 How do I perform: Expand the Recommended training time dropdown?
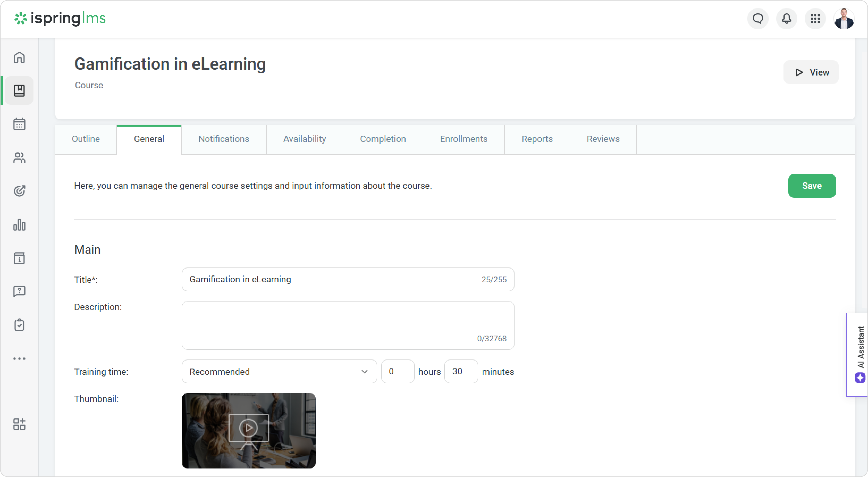(279, 371)
